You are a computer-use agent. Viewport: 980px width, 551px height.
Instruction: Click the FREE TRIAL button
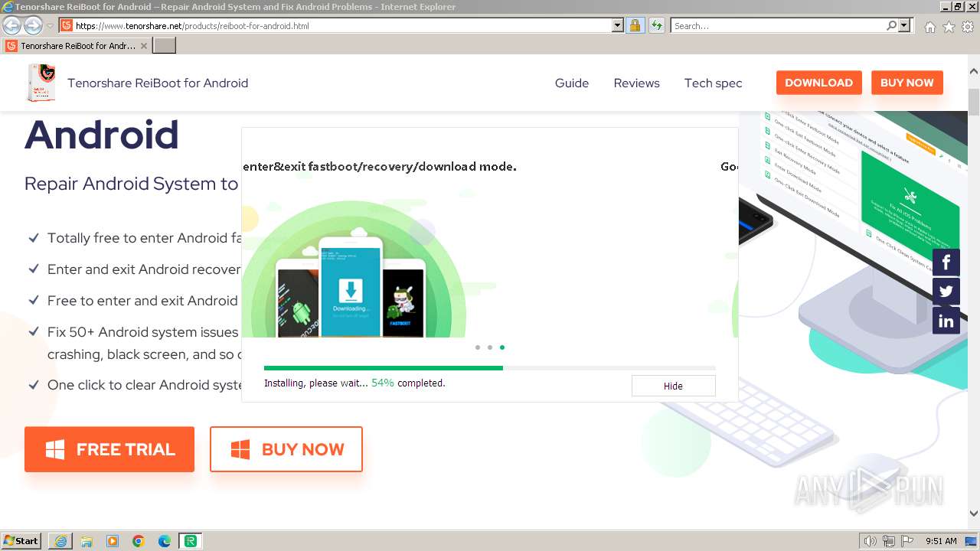point(109,449)
